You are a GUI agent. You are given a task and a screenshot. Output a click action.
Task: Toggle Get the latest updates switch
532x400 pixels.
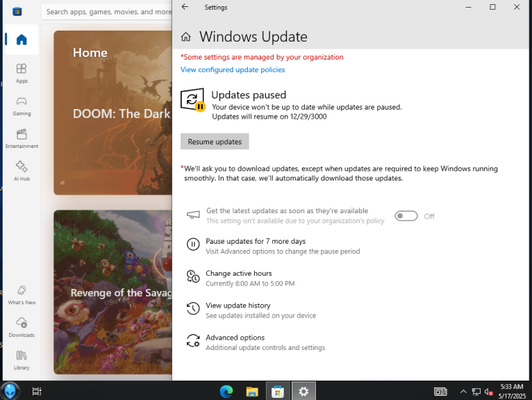tap(406, 216)
